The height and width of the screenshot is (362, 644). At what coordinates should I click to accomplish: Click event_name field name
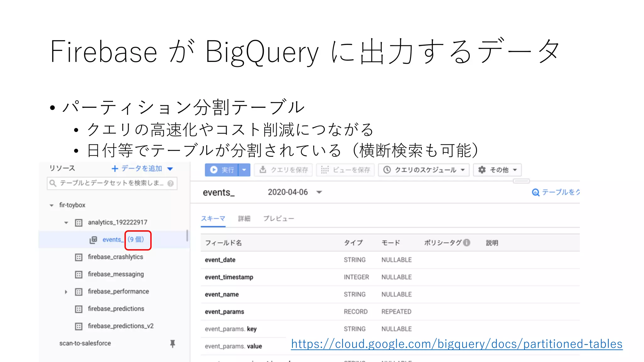point(222,295)
